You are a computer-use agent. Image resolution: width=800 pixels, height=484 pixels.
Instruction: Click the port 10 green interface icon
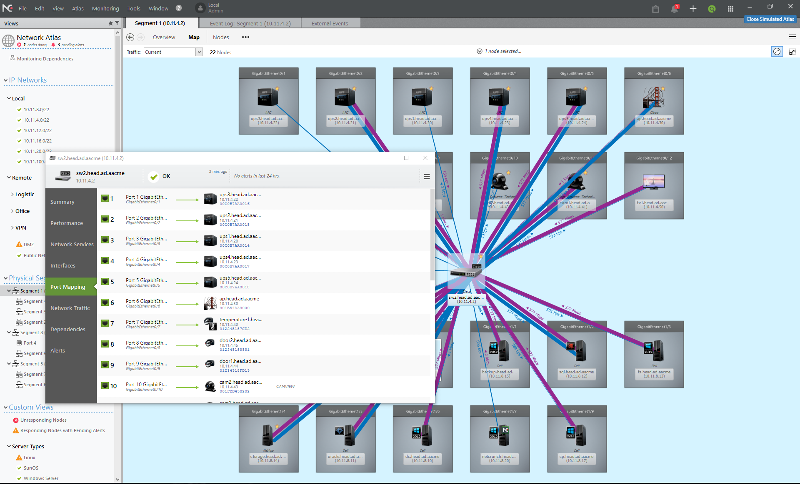pos(105,386)
